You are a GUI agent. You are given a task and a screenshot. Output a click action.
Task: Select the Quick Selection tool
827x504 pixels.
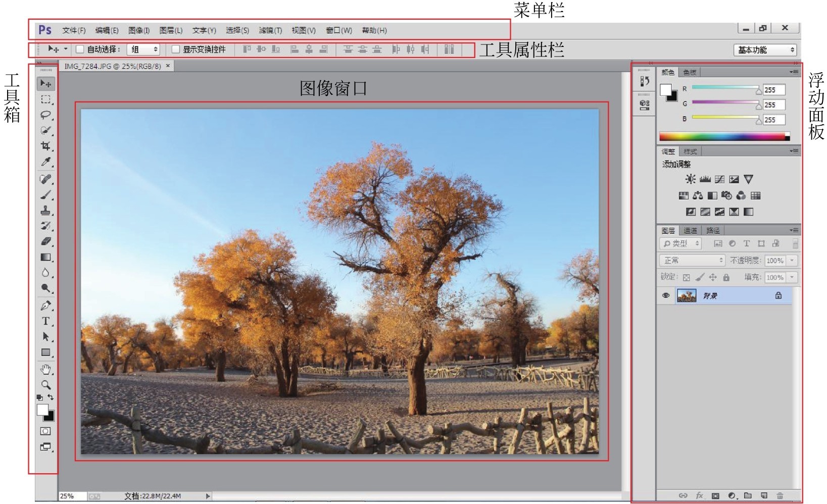[x=46, y=130]
